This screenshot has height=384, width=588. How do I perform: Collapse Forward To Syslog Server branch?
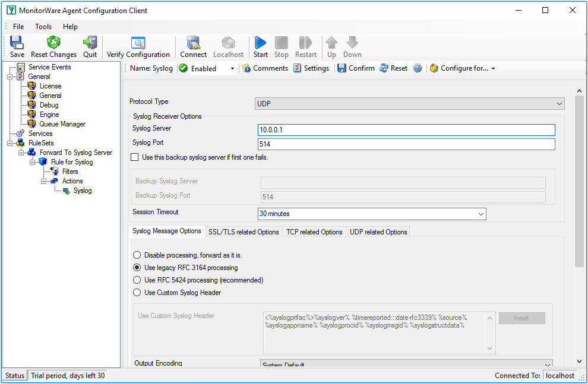[21, 153]
